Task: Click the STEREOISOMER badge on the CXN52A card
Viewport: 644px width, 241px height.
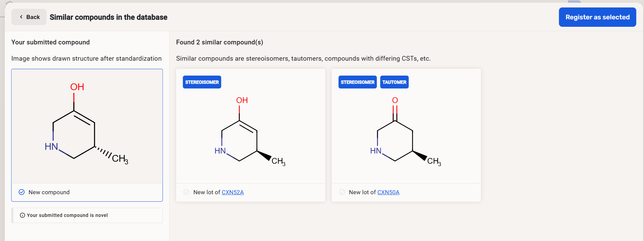Action: [202, 82]
